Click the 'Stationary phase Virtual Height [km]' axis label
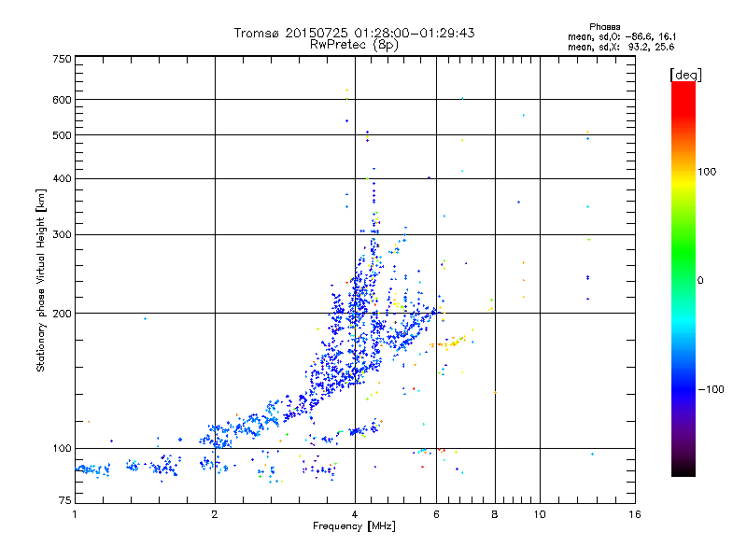Image resolution: width=747 pixels, height=560 pixels. click(x=41, y=281)
